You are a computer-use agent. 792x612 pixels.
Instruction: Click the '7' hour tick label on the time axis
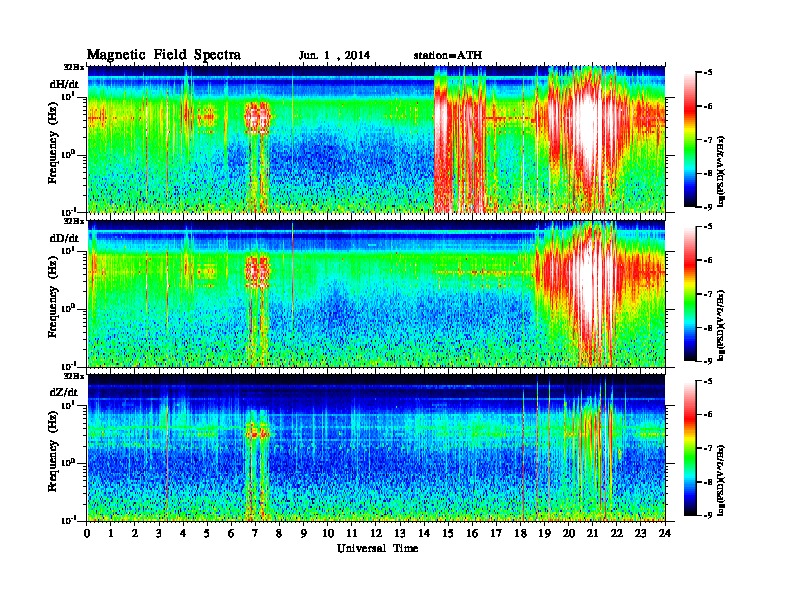pos(255,533)
